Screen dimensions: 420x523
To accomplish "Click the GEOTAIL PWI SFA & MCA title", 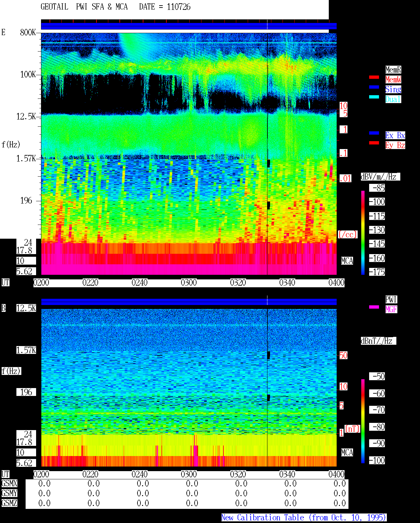I will pyautogui.click(x=84, y=7).
